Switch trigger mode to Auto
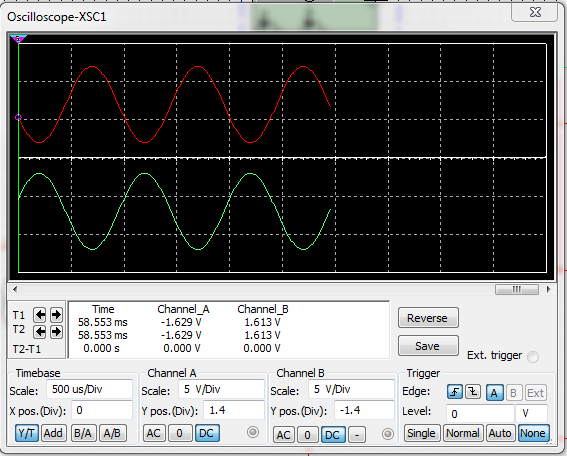567x456 pixels. pyautogui.click(x=500, y=433)
